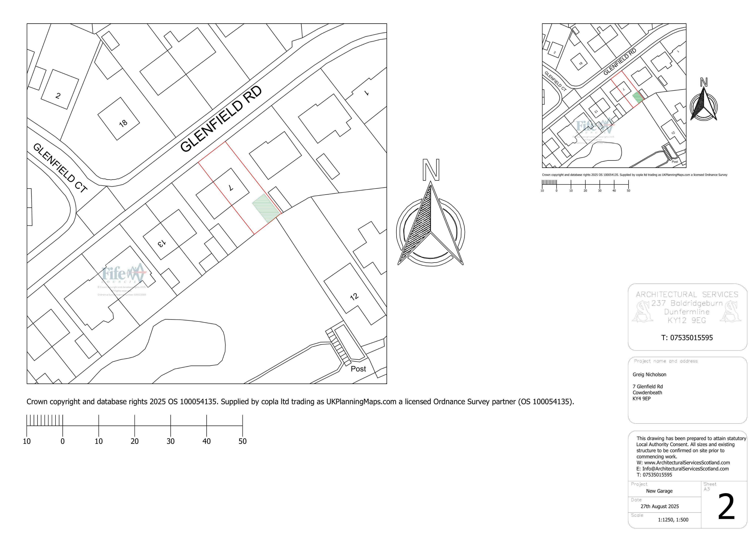Click the www.ArchitecturalServicesScotland.com website
This screenshot has width=756, height=535.
coord(687,462)
